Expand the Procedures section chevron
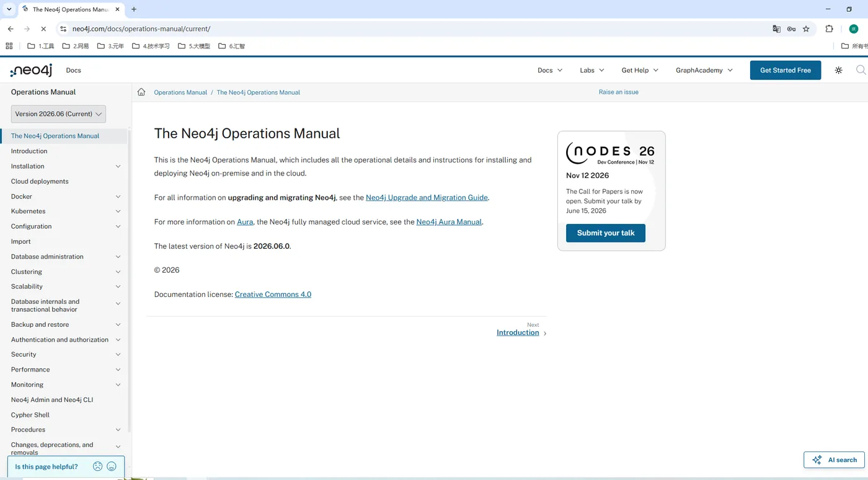Screen dimensions: 868x480 click(x=118, y=430)
